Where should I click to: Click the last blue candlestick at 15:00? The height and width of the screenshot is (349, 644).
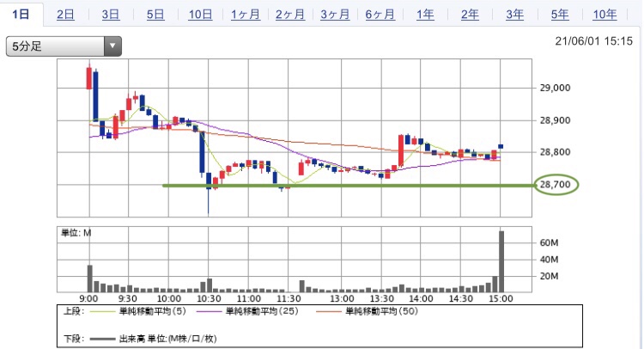pyautogui.click(x=501, y=146)
